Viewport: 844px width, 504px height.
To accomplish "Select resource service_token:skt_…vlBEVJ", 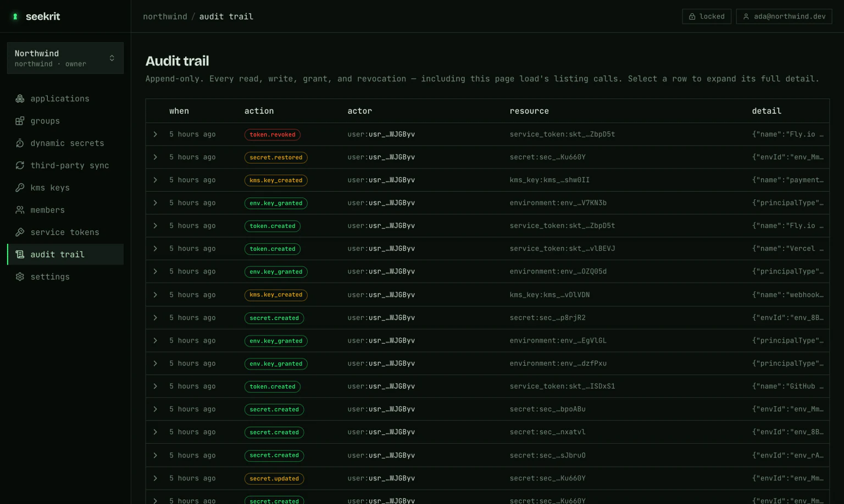I will coord(562,249).
